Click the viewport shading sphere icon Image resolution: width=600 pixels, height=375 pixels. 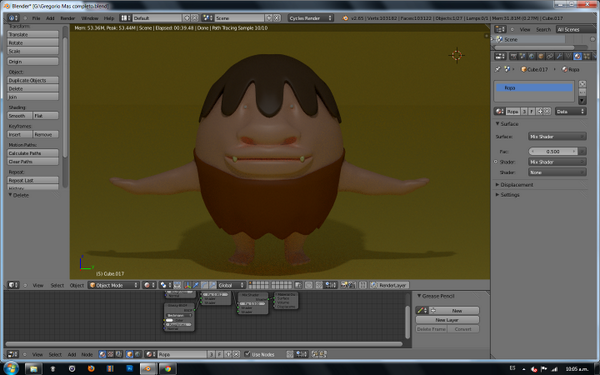pyautogui.click(x=149, y=285)
